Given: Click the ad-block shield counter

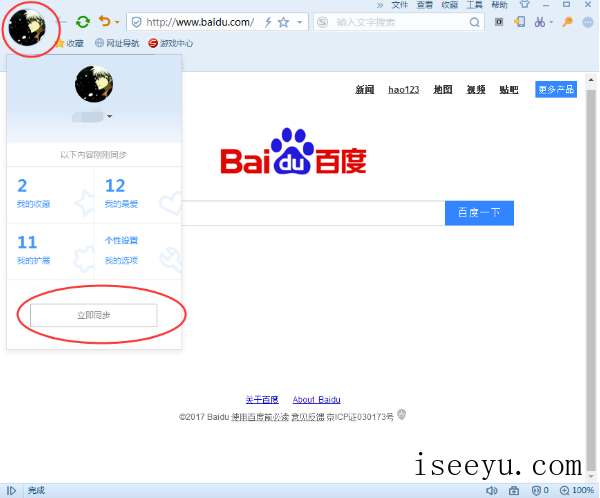Looking at the screenshot, I should [540, 490].
